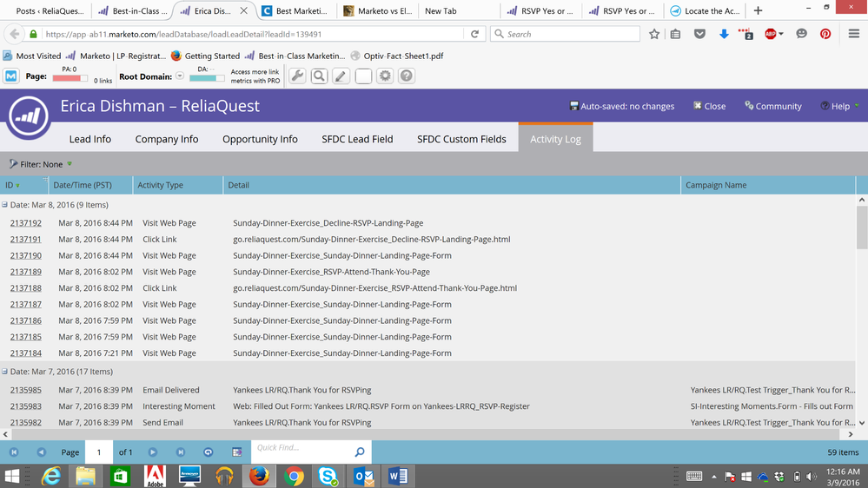The width and height of the screenshot is (868, 488).
Task: Open the Filter: None dropdown
Action: pos(41,164)
